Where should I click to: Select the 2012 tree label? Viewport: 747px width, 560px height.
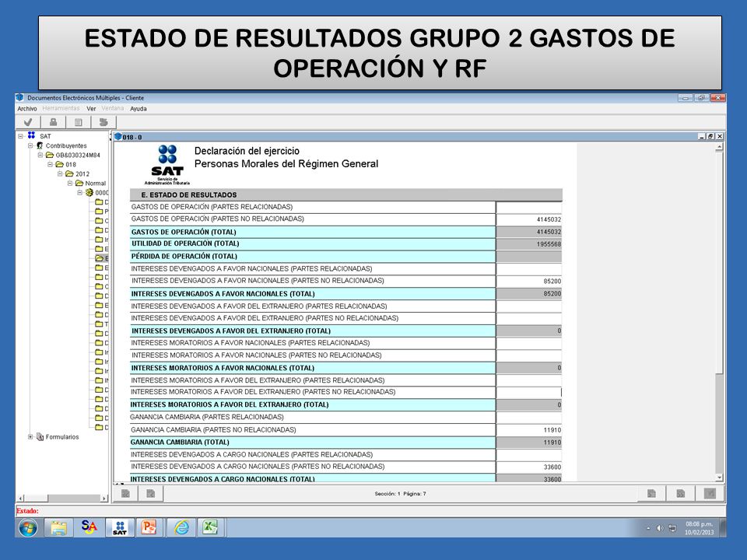(82, 173)
